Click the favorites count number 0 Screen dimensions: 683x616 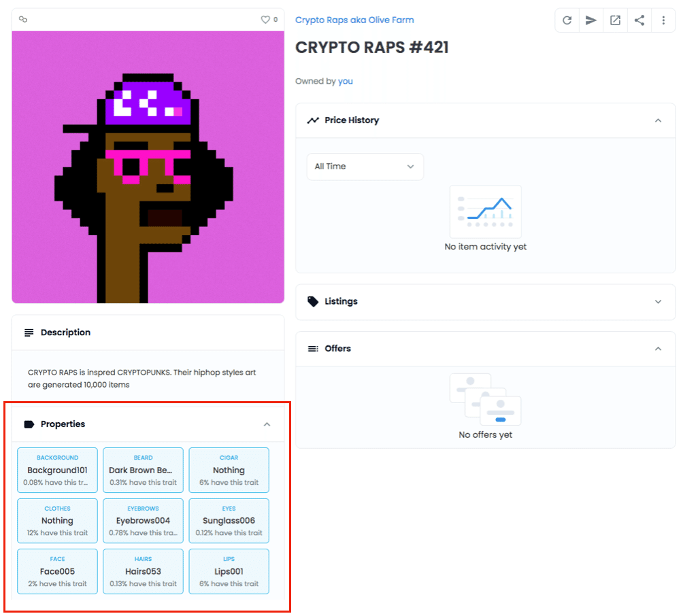[x=276, y=20]
